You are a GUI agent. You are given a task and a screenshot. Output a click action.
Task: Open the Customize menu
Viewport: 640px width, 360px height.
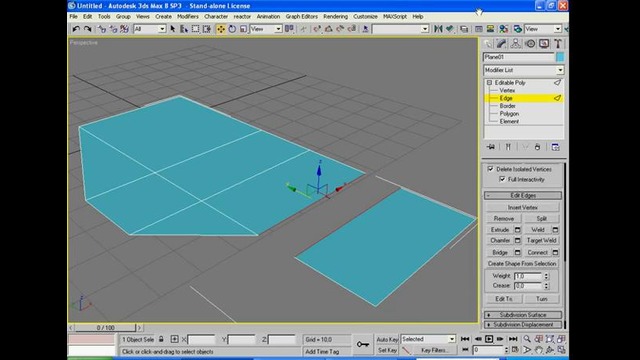[x=365, y=17]
